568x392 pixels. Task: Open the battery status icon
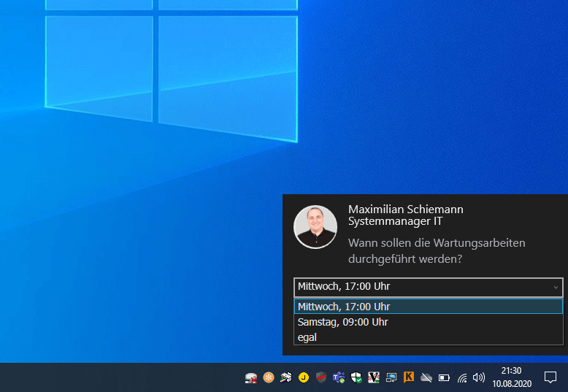[444, 377]
